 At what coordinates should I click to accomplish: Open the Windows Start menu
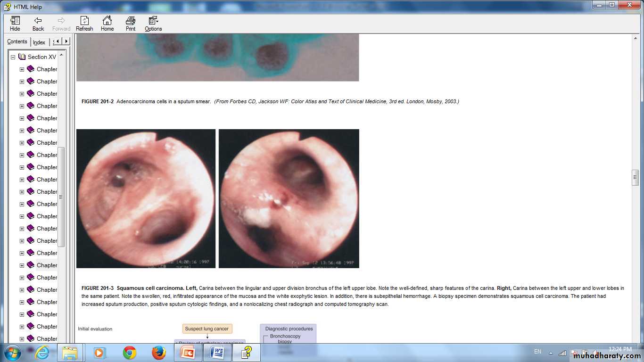[x=12, y=353]
